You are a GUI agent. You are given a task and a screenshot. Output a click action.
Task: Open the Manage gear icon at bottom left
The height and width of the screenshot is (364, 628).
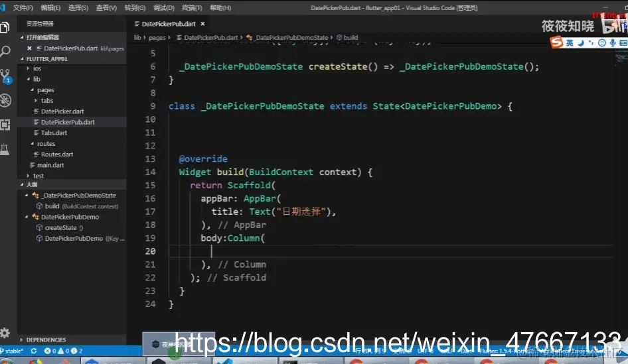tap(5, 333)
